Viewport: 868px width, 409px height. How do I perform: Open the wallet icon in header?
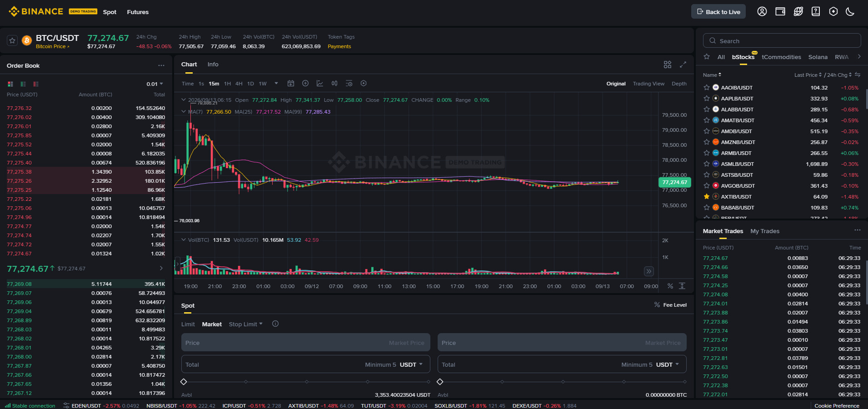coord(780,12)
